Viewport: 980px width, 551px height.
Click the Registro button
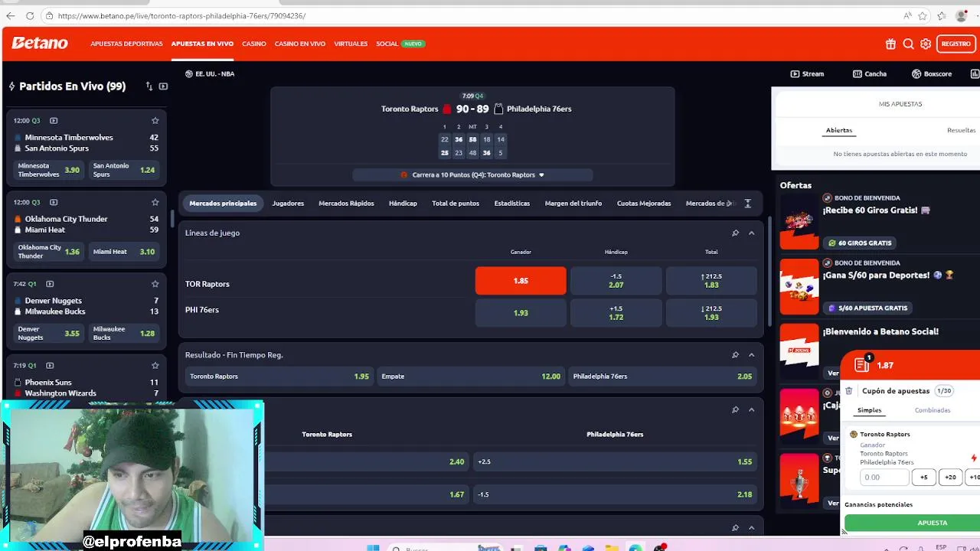coord(955,44)
